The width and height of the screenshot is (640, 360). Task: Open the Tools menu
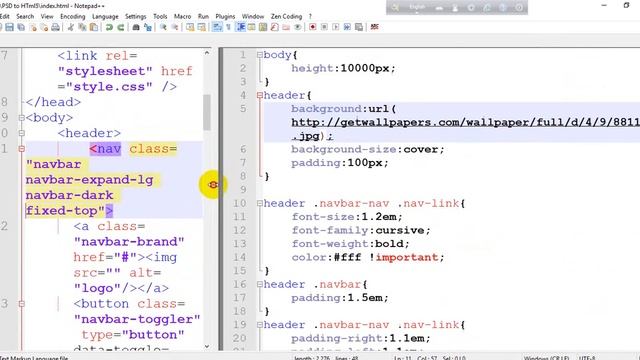160,16
